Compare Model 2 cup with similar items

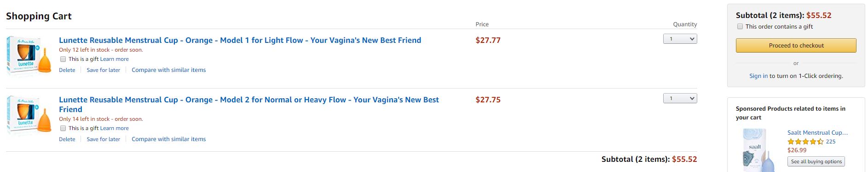(169, 139)
